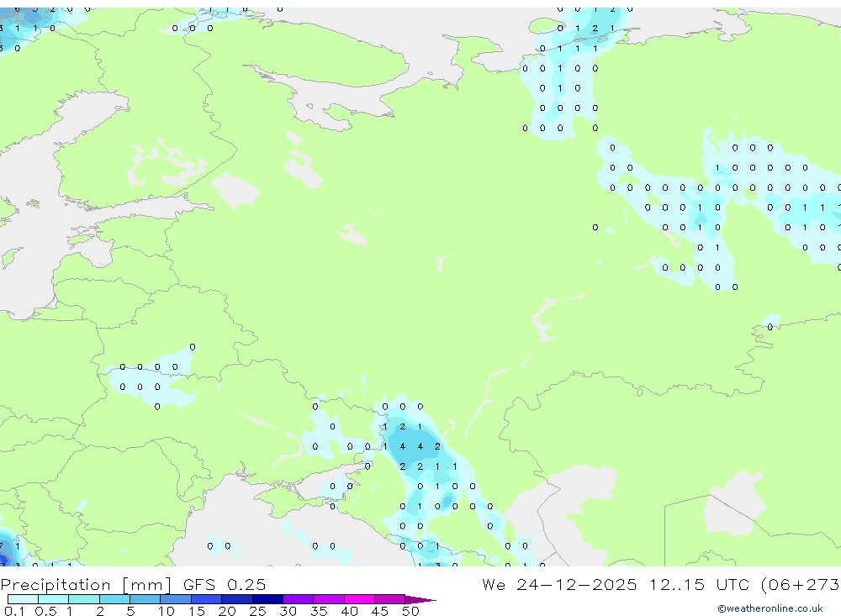Click legend swatch between 2 and 5
841x616 pixels.
pyautogui.click(x=114, y=599)
